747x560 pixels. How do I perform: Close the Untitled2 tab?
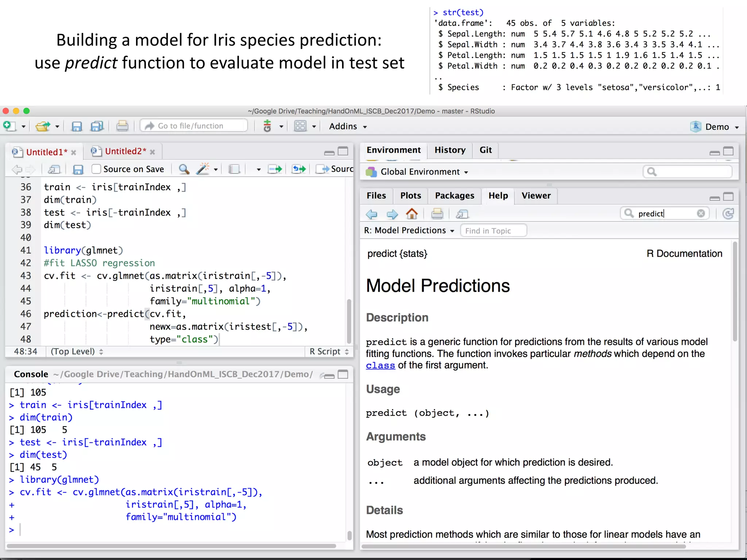point(152,152)
